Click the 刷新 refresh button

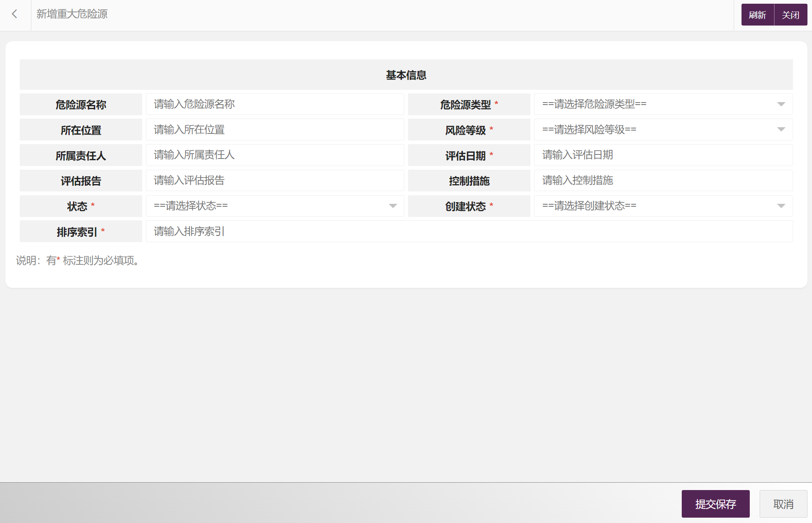pyautogui.click(x=757, y=15)
